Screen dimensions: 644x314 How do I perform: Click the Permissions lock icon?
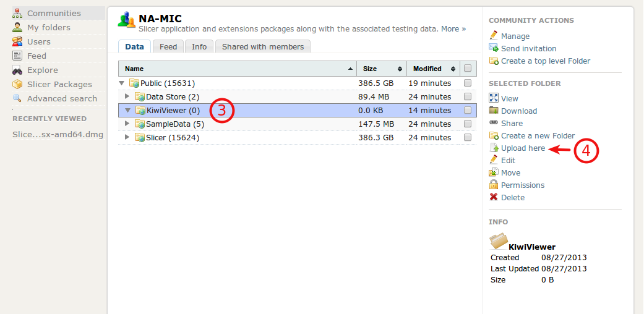click(494, 185)
